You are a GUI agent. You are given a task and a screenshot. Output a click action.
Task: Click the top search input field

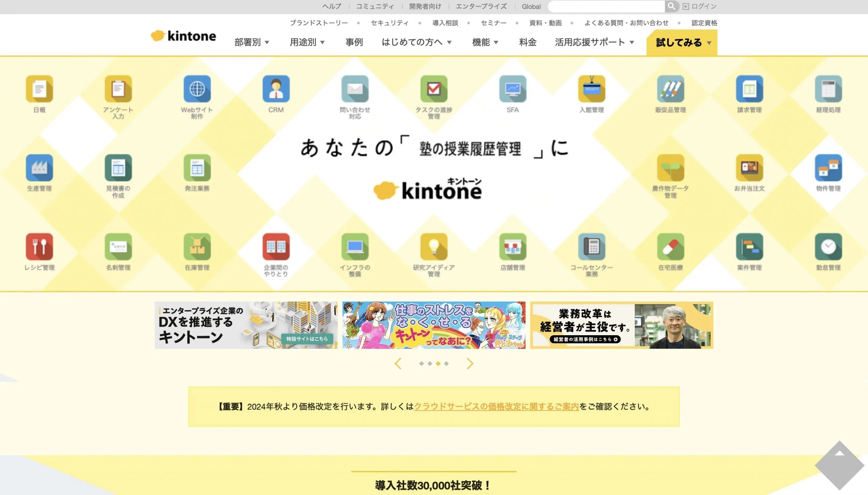(606, 6)
